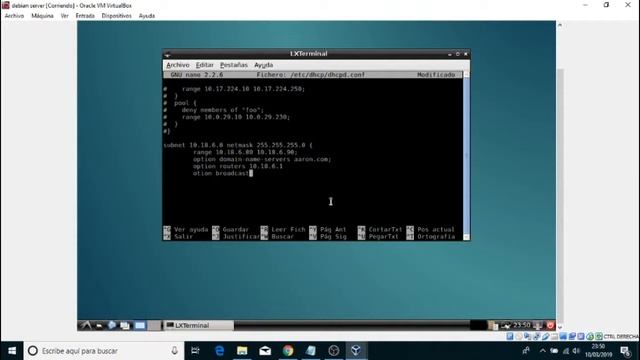Open VirtualBox Ayuda menu
The height and width of the screenshot is (360, 640).
coord(147,16)
